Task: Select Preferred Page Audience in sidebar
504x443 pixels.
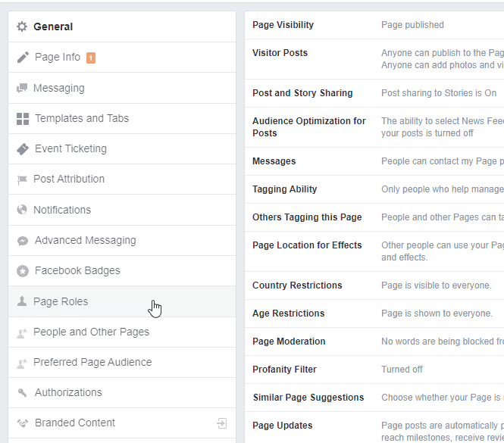Action: [x=92, y=362]
